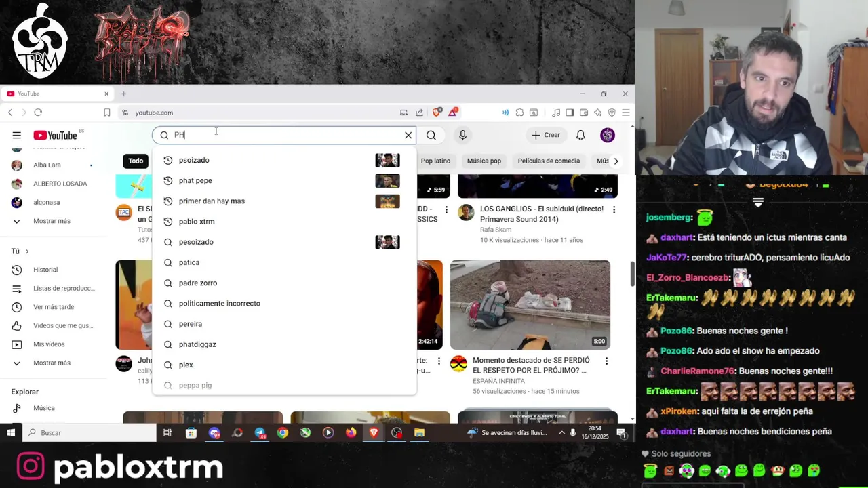
Task: Clear the search box with the X
Action: [x=408, y=135]
